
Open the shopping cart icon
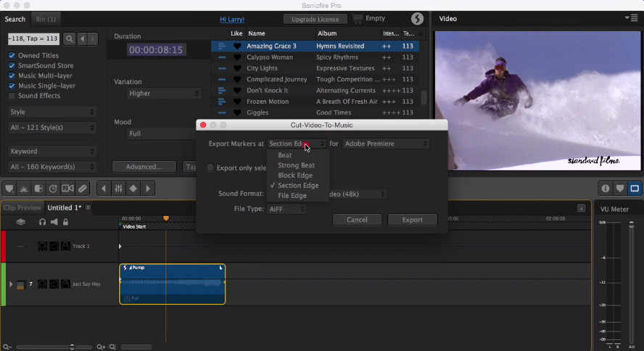(358, 18)
